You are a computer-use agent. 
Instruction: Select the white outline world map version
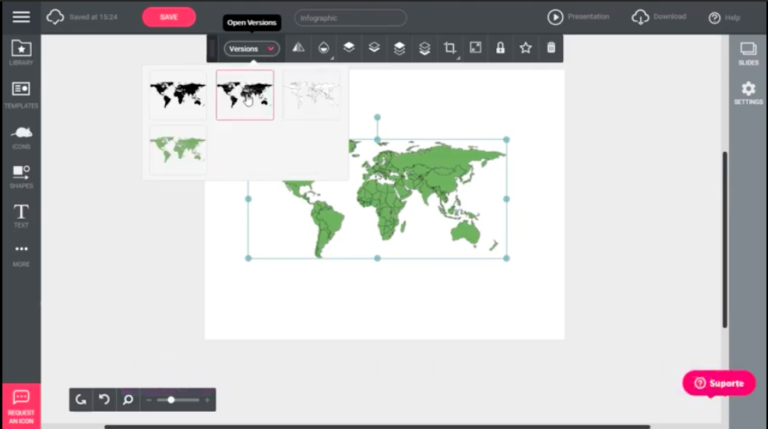312,95
